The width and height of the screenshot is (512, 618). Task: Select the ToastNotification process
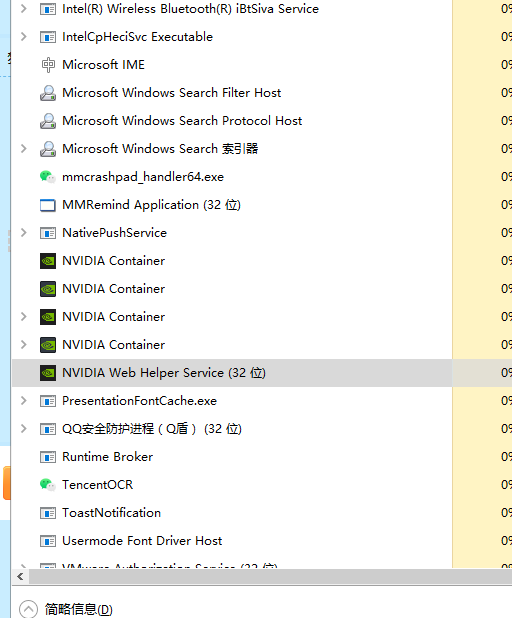tap(112, 512)
